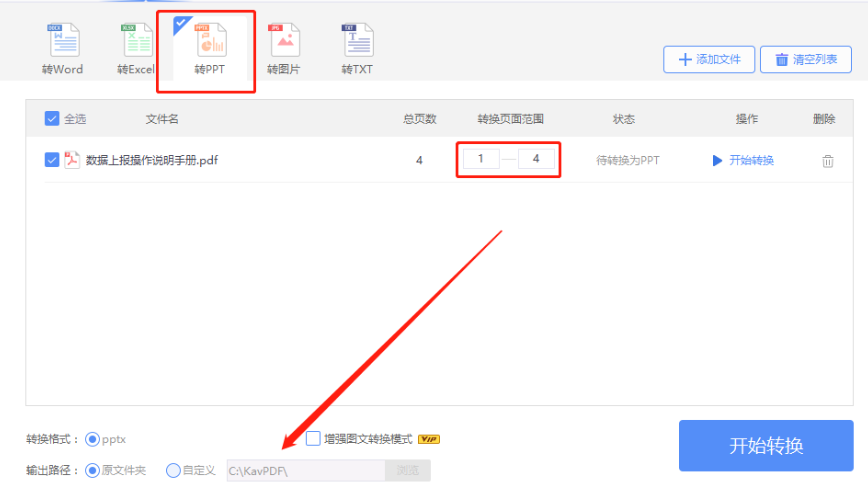Screen dimensions: 868x499
Task: Uncheck the 数据上报操作说明手册.pdf row checkbox
Action: [x=52, y=160]
